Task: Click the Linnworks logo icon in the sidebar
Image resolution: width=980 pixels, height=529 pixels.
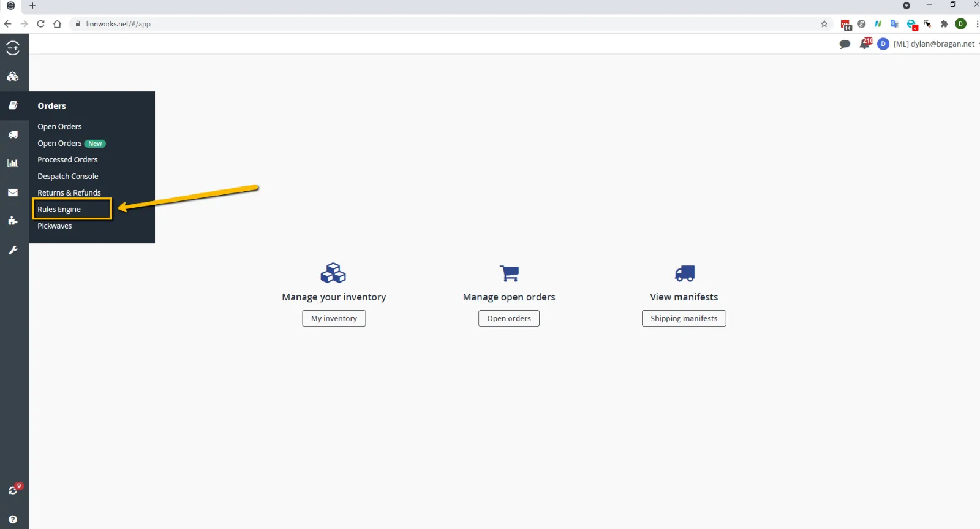Action: click(x=13, y=48)
